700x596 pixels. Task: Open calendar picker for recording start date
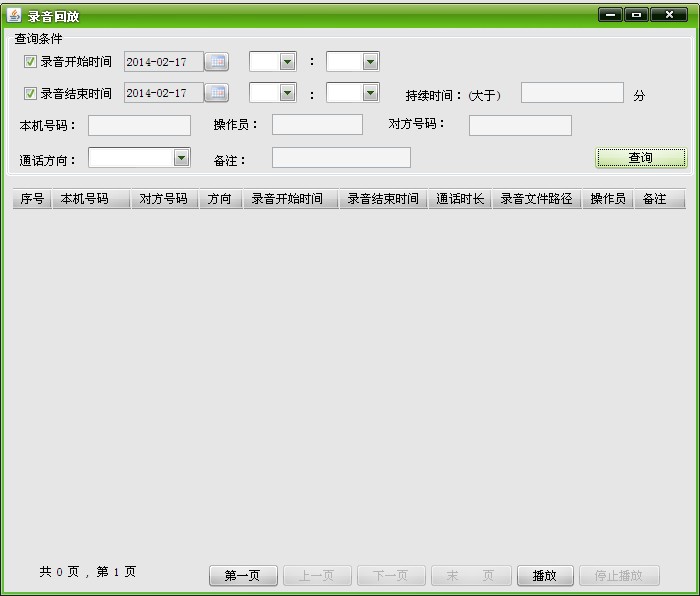coord(216,62)
